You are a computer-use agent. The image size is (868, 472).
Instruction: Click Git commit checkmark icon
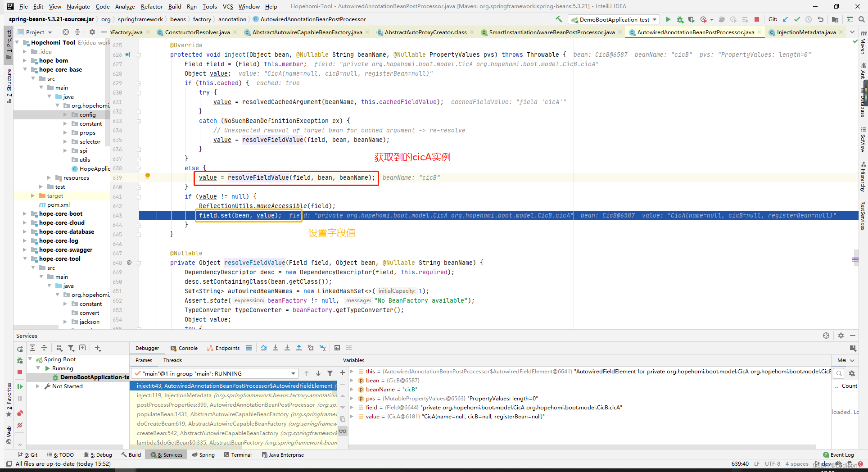[x=797, y=19]
